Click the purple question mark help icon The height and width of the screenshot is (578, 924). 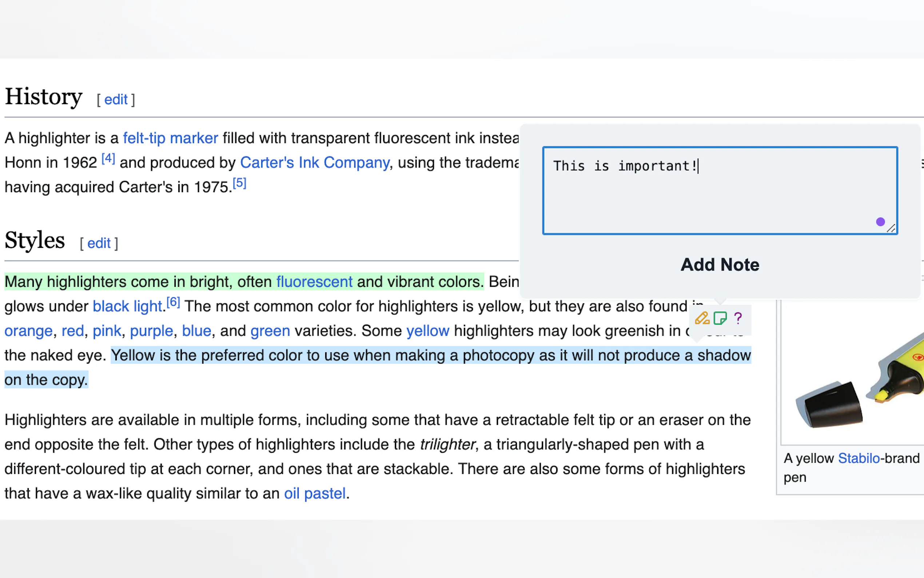click(x=738, y=318)
